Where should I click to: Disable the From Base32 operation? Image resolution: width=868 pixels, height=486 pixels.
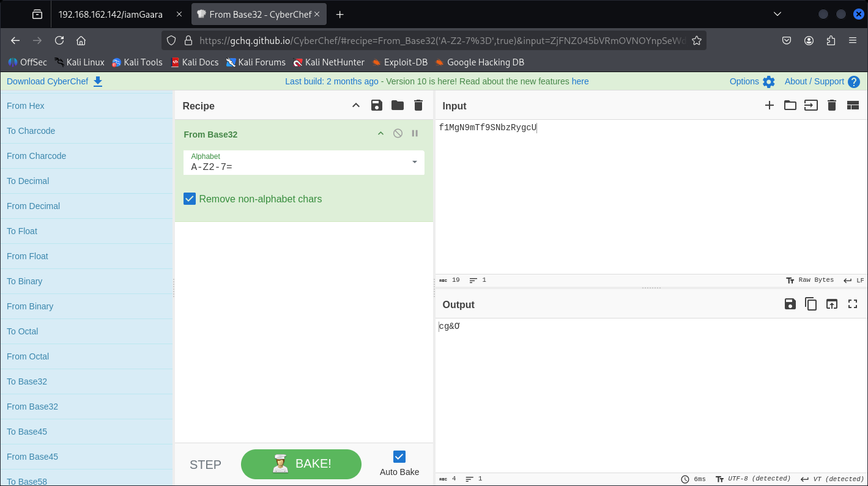pos(398,133)
